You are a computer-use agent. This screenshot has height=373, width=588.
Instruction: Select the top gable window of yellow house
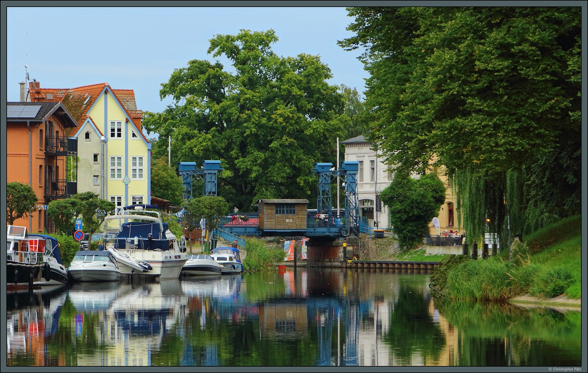[115, 129]
